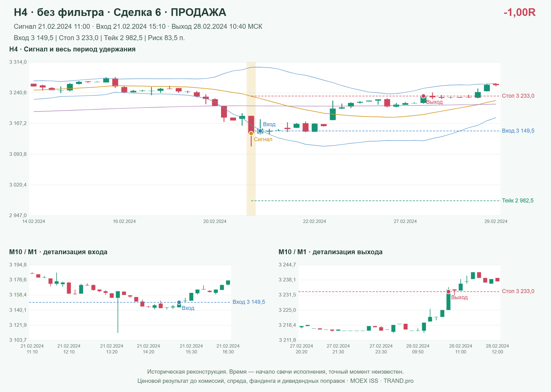Image resolution: width=551 pixels, height=392 pixels.
Task: Click heading 'M10 / M1 · детализация входа'
Action: coord(58,252)
